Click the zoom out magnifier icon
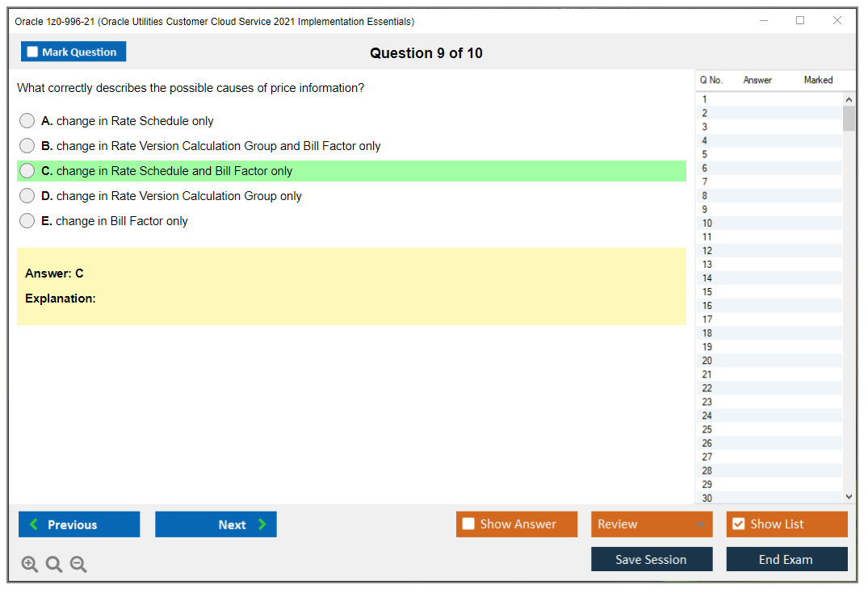 78,565
